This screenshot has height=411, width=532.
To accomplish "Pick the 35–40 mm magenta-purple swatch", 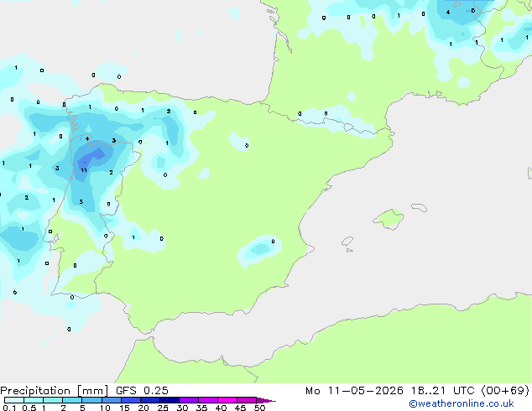I will point(208,400).
